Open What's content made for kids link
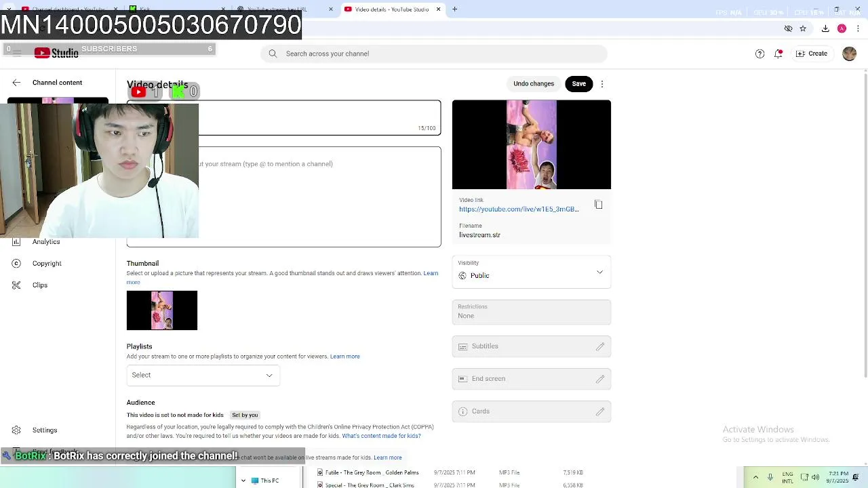Image resolution: width=868 pixels, height=488 pixels. [381, 436]
